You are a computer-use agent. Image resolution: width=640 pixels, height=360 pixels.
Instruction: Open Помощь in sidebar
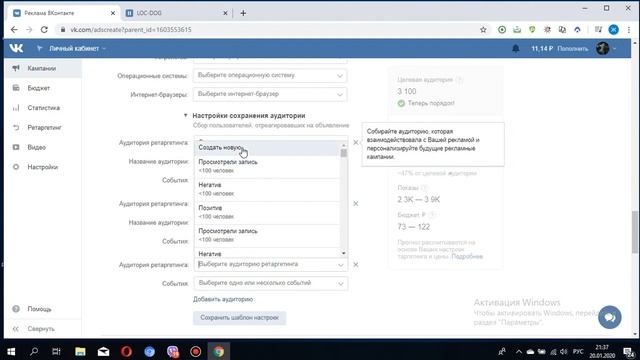[x=39, y=309]
